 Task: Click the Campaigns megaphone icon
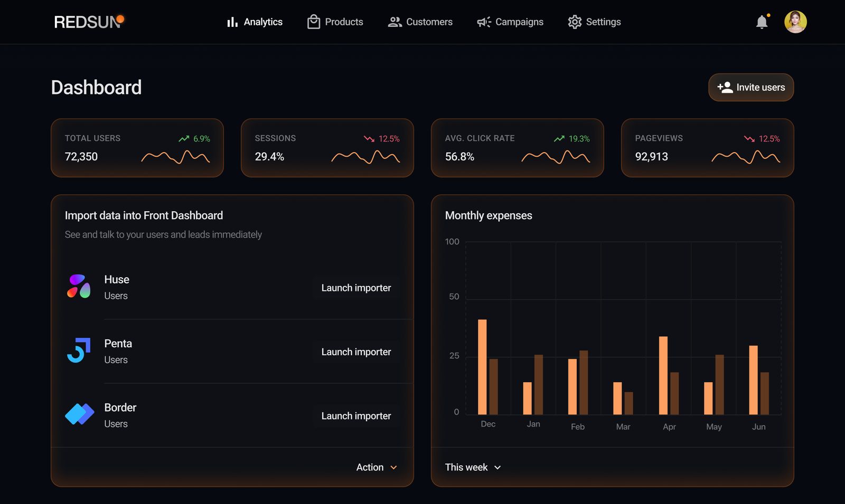(484, 22)
